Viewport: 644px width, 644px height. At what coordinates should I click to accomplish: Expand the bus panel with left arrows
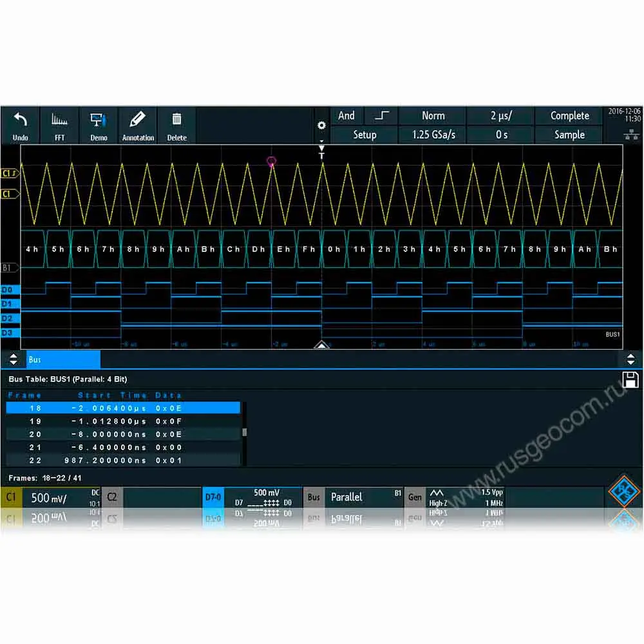pyautogui.click(x=12, y=359)
